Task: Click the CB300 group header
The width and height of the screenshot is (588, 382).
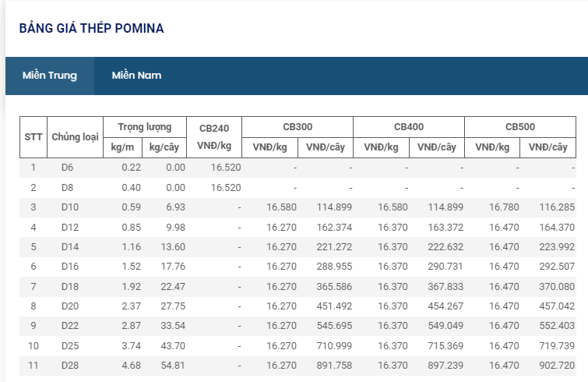Action: (x=298, y=126)
